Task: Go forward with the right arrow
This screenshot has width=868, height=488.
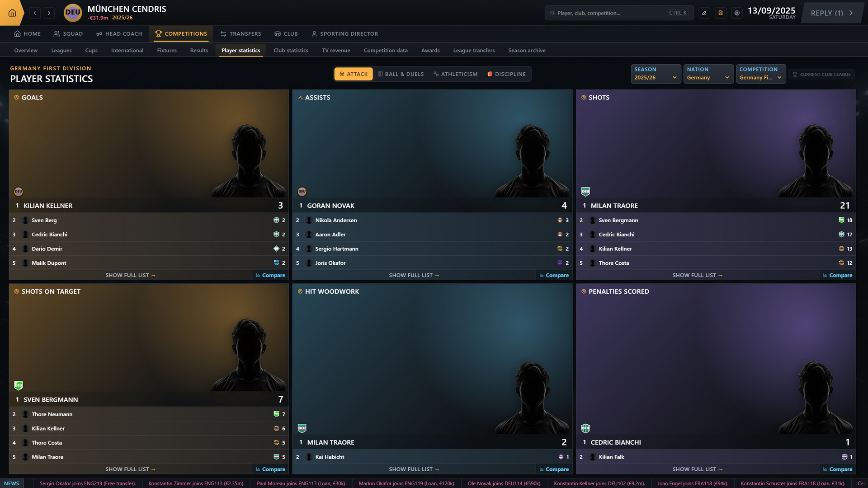Action: (49, 13)
